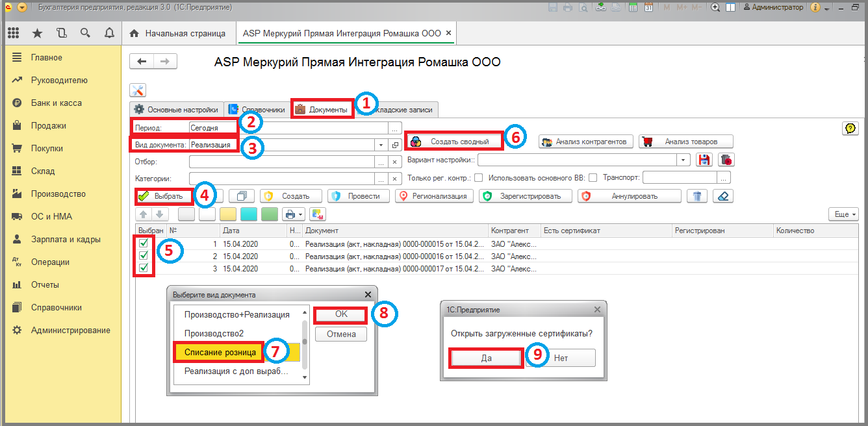This screenshot has height=426, width=868.
Task: Go back with the left arrow button
Action: click(142, 61)
